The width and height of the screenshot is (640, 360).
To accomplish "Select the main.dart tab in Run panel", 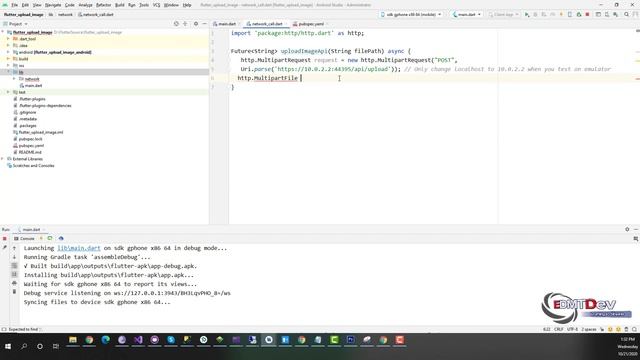I will tap(31, 230).
